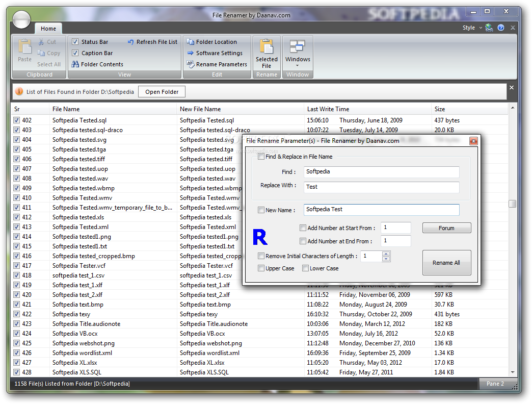This screenshot has height=404, width=532.
Task: Click the start number input field
Action: coord(396,228)
